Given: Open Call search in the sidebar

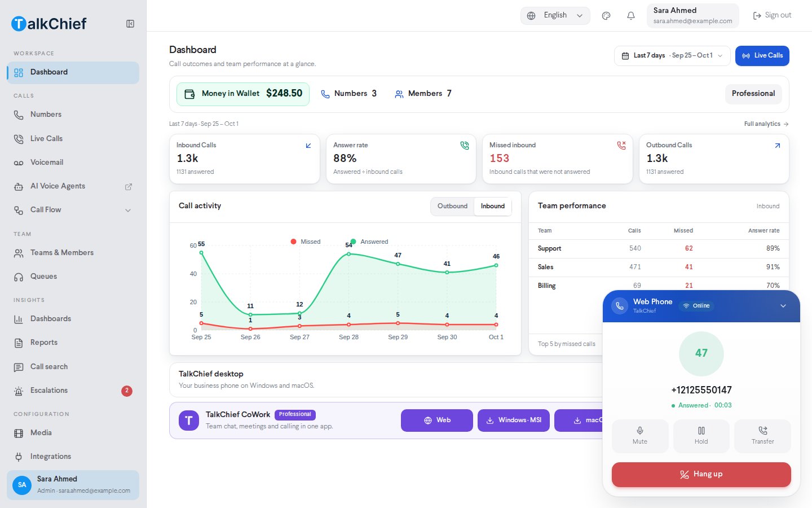Looking at the screenshot, I should coord(73,367).
